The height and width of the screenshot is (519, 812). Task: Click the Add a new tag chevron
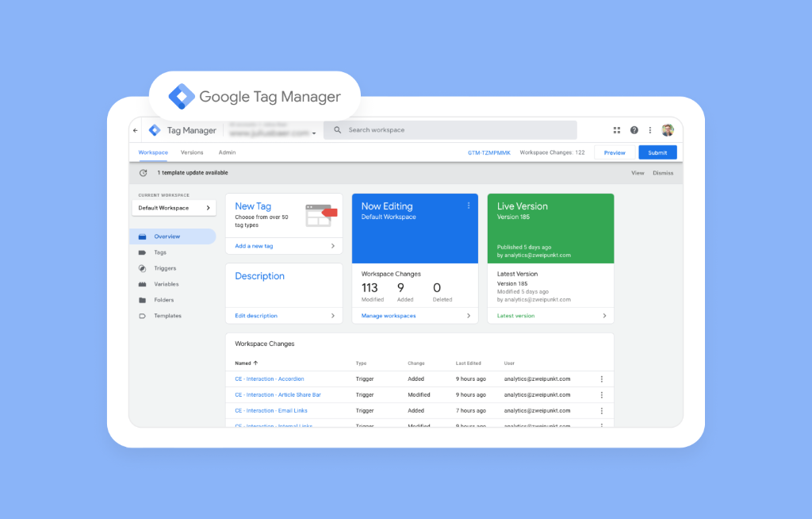click(333, 246)
